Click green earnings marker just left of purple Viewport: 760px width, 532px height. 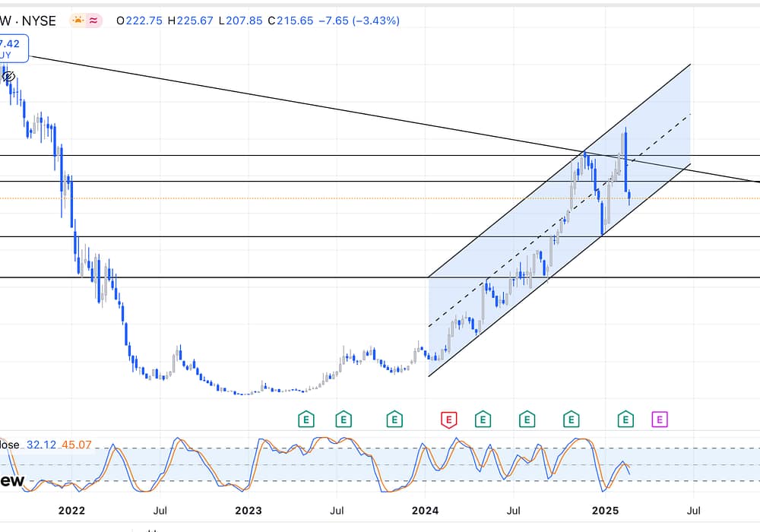click(x=625, y=418)
